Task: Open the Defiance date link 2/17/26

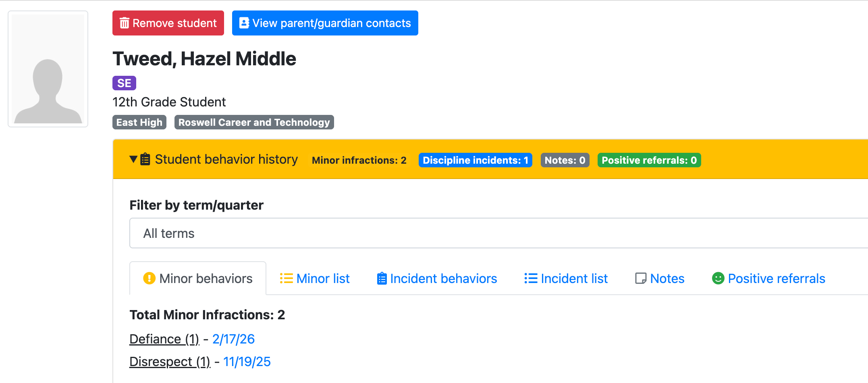Action: point(233,339)
